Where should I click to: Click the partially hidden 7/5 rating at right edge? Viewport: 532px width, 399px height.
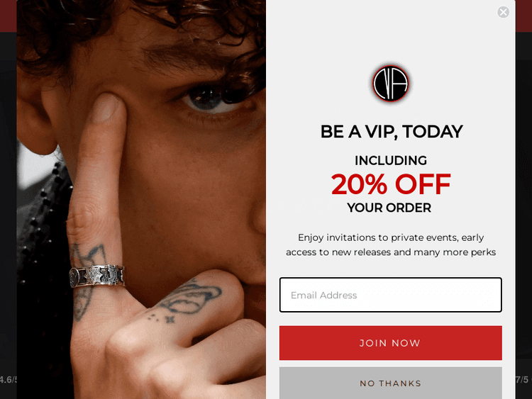click(523, 379)
